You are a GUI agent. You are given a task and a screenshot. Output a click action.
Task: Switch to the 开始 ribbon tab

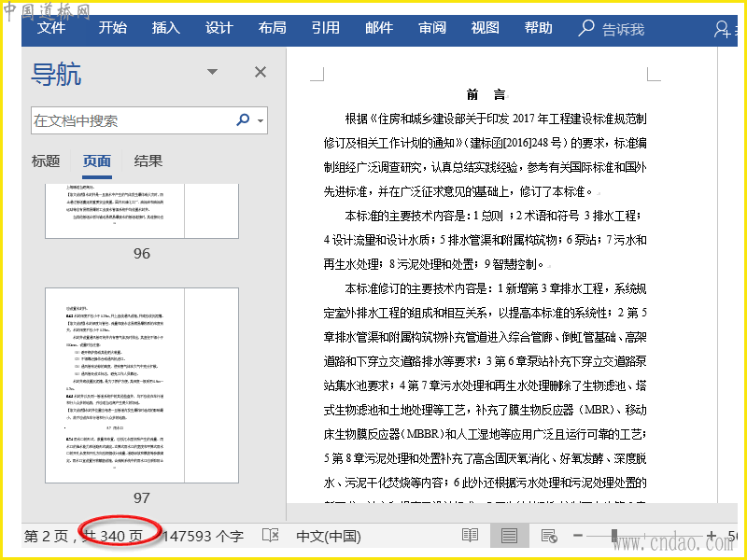pos(112,28)
